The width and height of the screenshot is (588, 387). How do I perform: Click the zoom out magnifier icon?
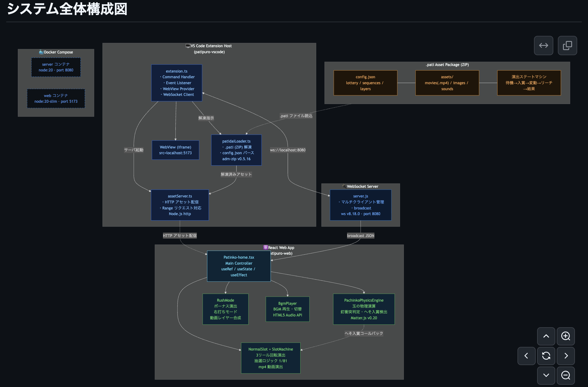pyautogui.click(x=566, y=375)
